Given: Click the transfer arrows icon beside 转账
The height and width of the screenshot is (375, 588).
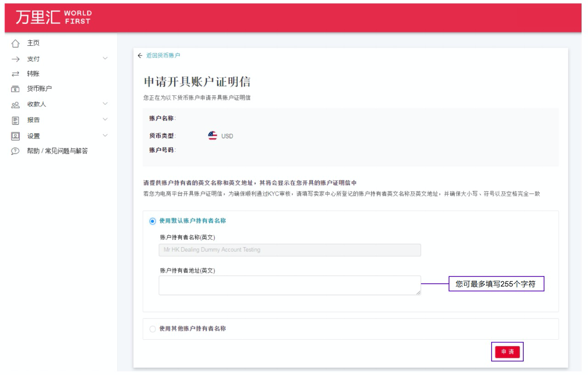Looking at the screenshot, I should coord(16,74).
